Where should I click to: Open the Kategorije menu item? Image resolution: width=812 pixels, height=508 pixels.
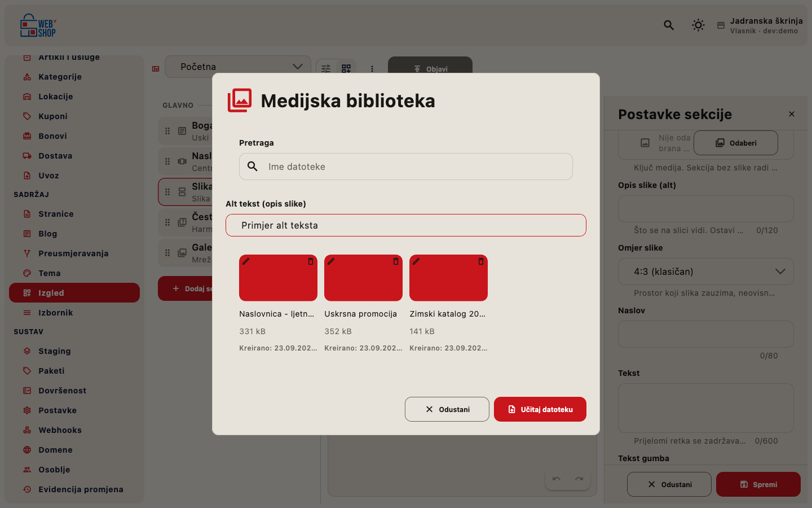pyautogui.click(x=74, y=77)
